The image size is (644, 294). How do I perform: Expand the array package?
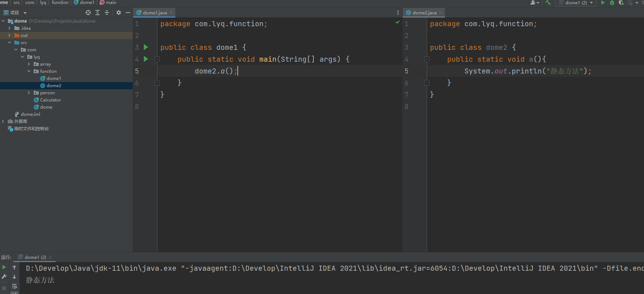pos(29,64)
